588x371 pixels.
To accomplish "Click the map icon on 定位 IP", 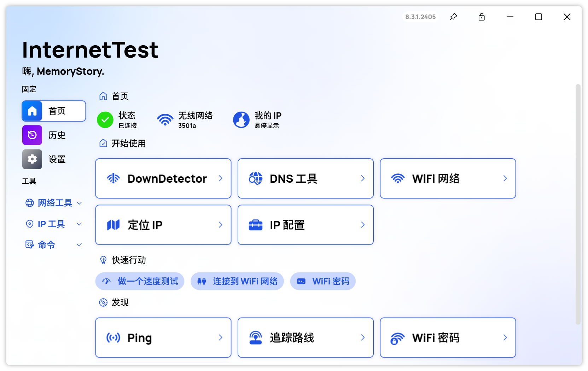I will click(x=113, y=225).
